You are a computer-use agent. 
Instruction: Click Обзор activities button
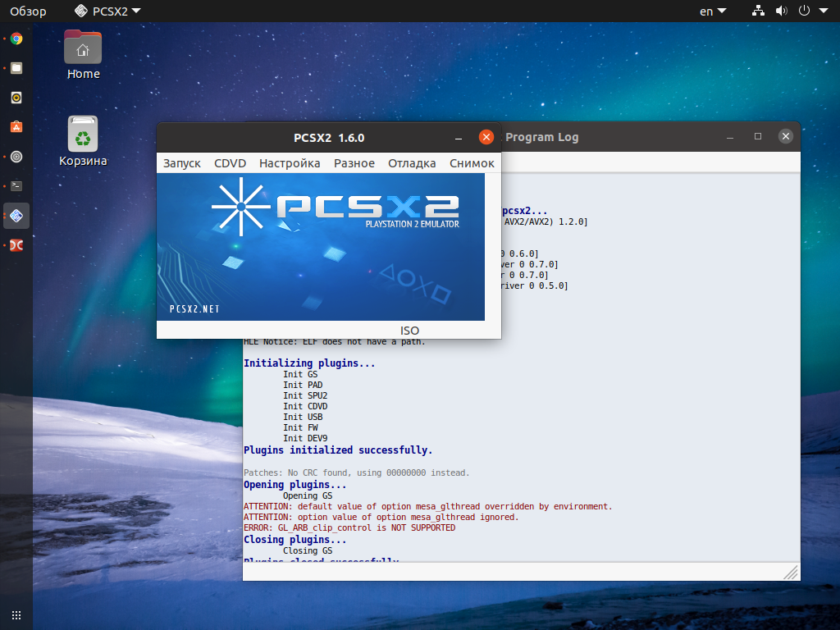(28, 11)
